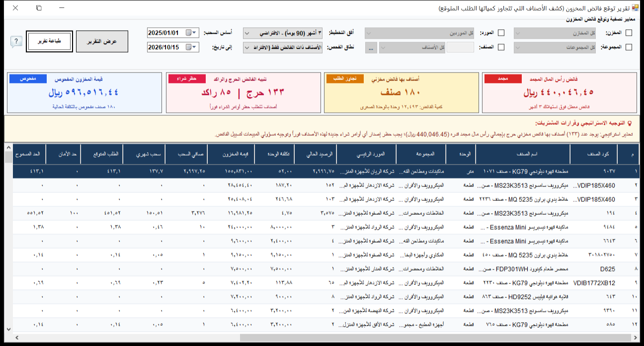Click the red حظر شراء badge
Viewport: 644px width, 346px height.
tap(187, 79)
